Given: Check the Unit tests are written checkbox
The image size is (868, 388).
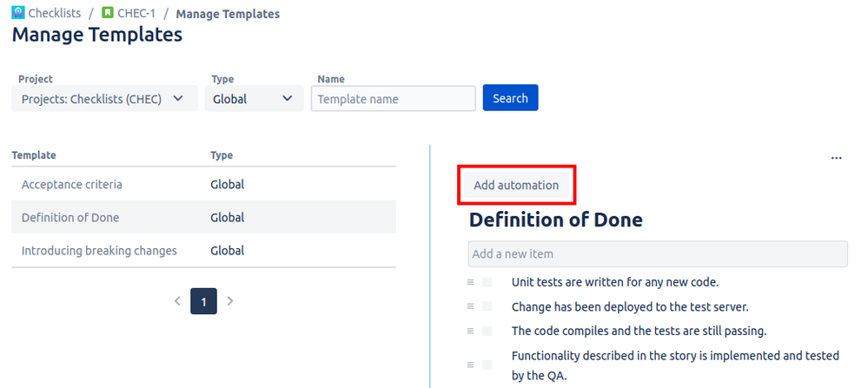Looking at the screenshot, I should click(487, 282).
